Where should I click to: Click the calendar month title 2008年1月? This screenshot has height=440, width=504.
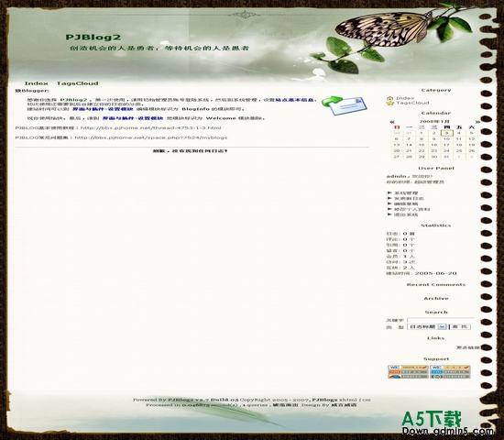point(434,122)
